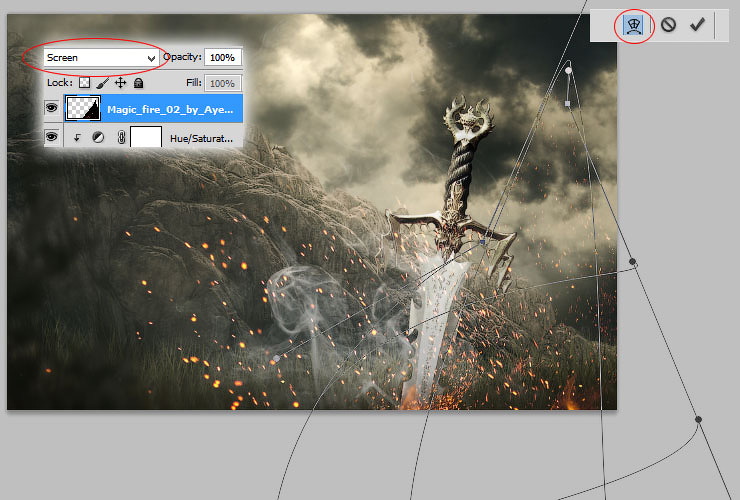The height and width of the screenshot is (500, 740).
Task: Select the Magic_fire_02 layer thumbnail
Action: pos(83,108)
